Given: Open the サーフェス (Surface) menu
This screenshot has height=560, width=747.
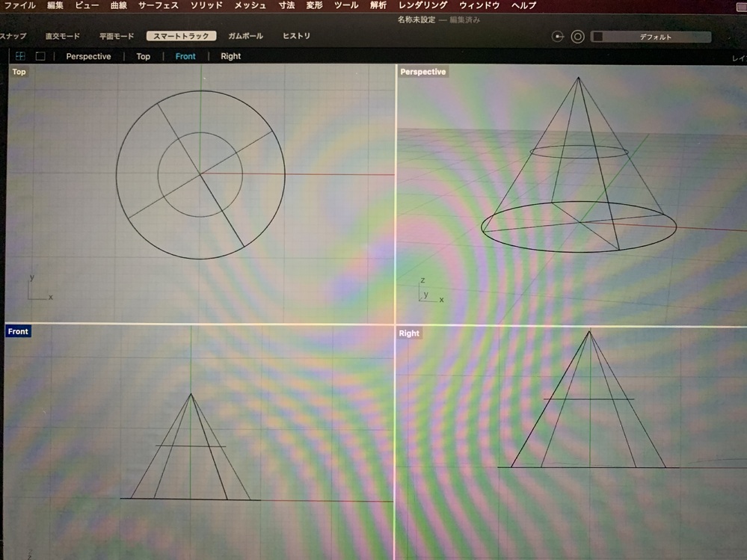Looking at the screenshot, I should tap(158, 5).
